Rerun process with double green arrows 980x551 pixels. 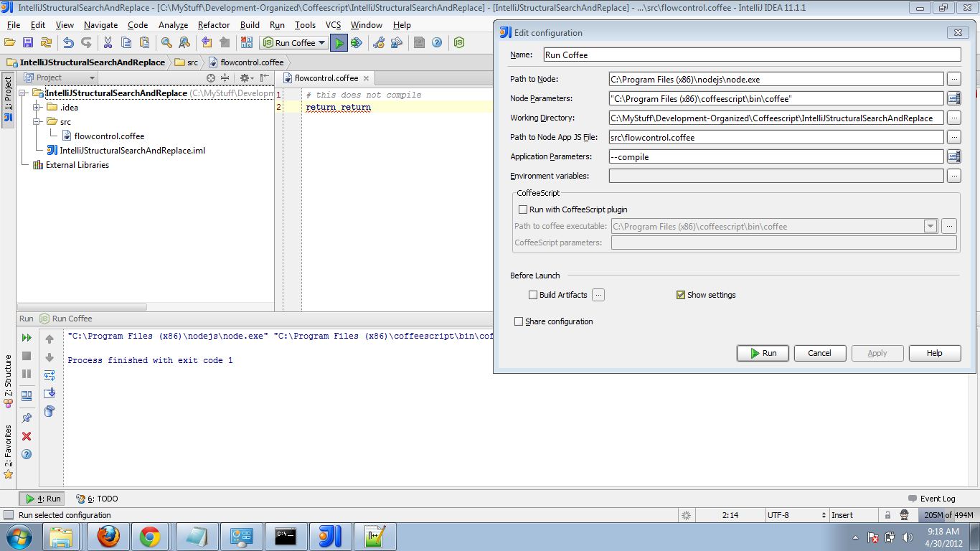click(x=27, y=338)
